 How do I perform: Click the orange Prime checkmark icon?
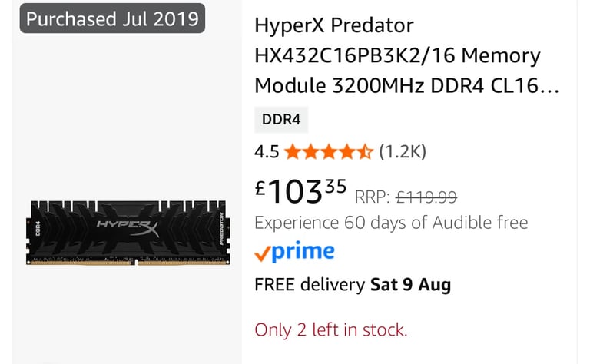(x=262, y=253)
